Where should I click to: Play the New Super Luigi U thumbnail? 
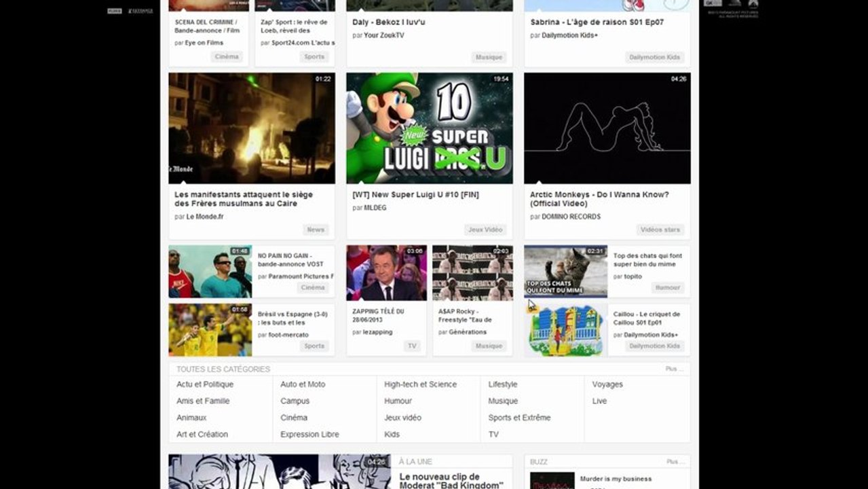click(430, 128)
